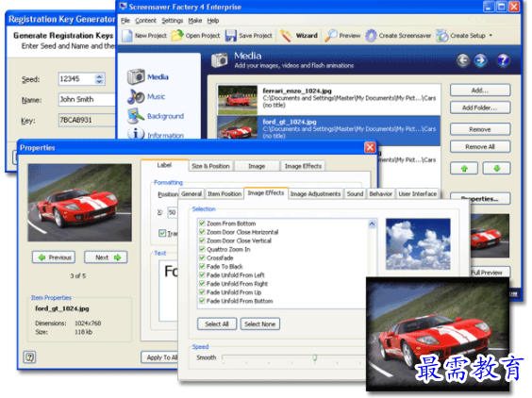Open the Make menu
This screenshot has height=398, width=532.
pos(195,21)
